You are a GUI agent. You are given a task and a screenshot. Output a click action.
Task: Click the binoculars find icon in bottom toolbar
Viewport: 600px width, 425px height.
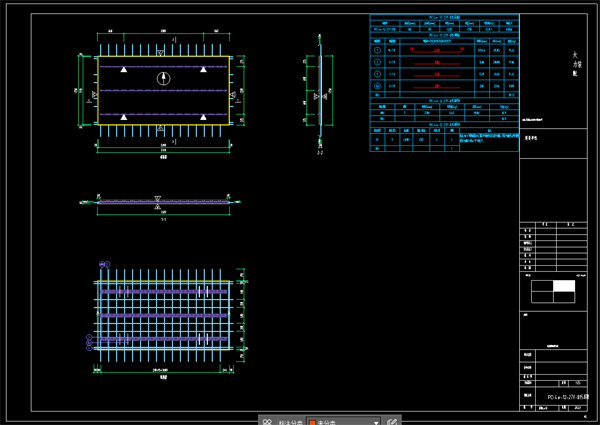point(267,422)
